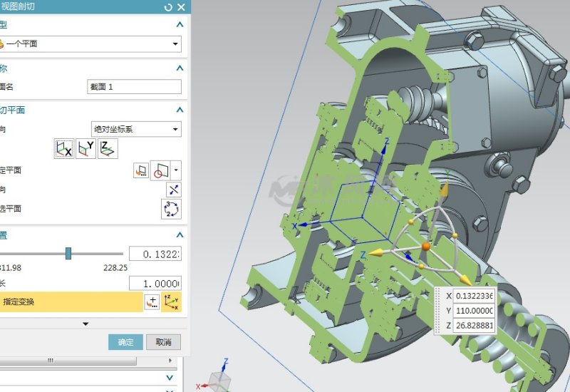Set section plane normal to Y axis
The image size is (570, 392).
coord(86,149)
